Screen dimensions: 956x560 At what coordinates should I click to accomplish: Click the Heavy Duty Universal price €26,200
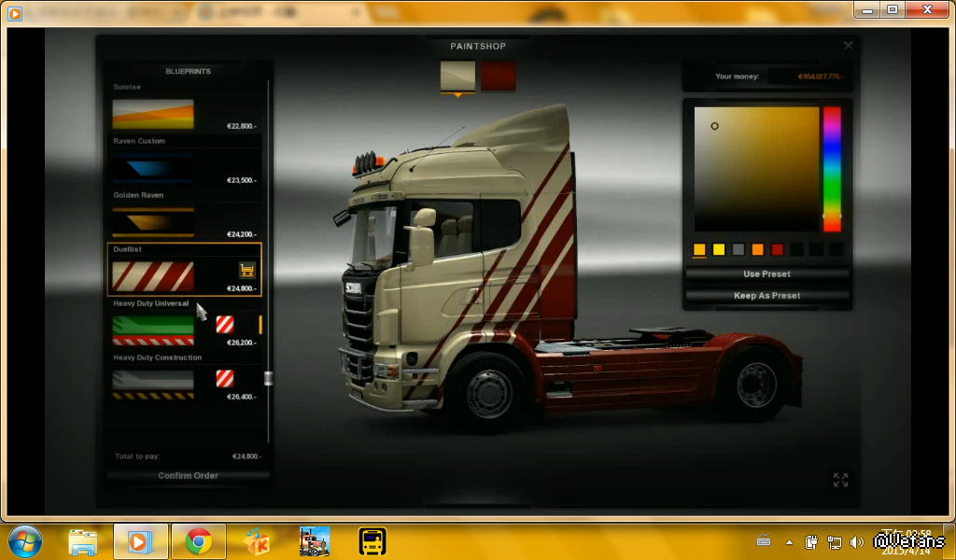coord(242,343)
